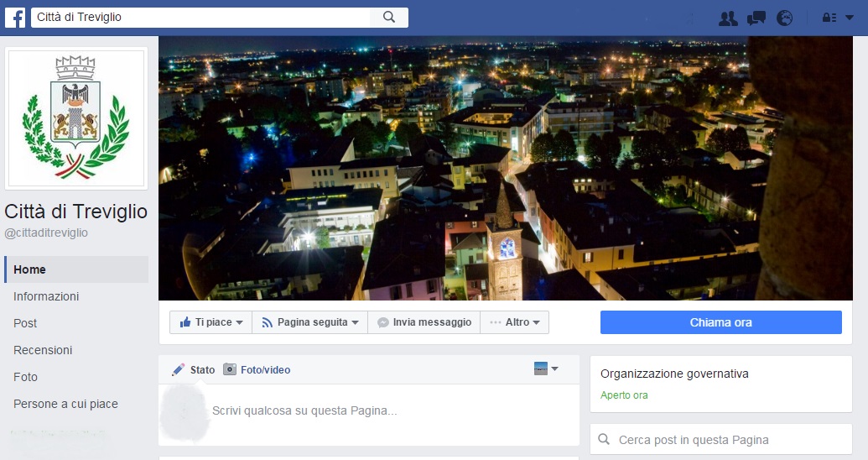
Task: Open the Ti piace dropdown
Action: [211, 322]
